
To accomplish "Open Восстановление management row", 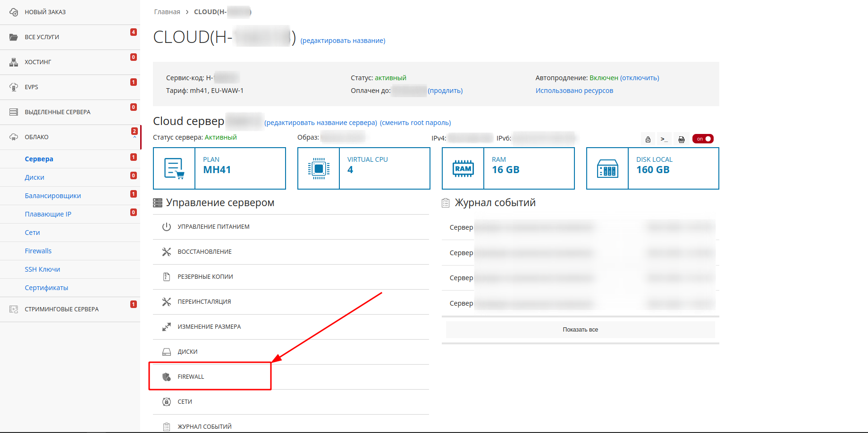I will 291,252.
